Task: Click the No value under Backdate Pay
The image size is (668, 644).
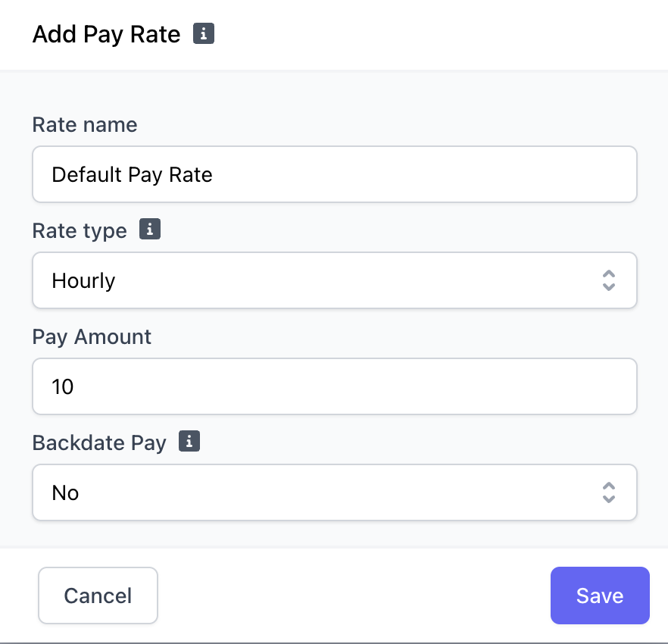Action: 65,493
